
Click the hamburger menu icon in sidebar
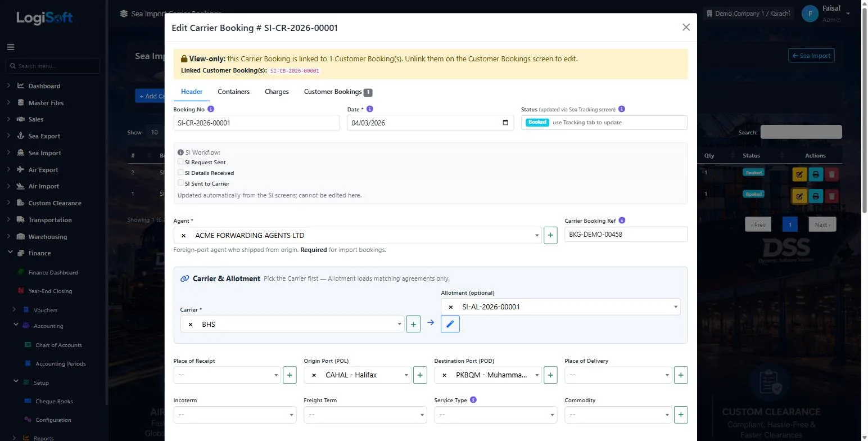pyautogui.click(x=11, y=47)
